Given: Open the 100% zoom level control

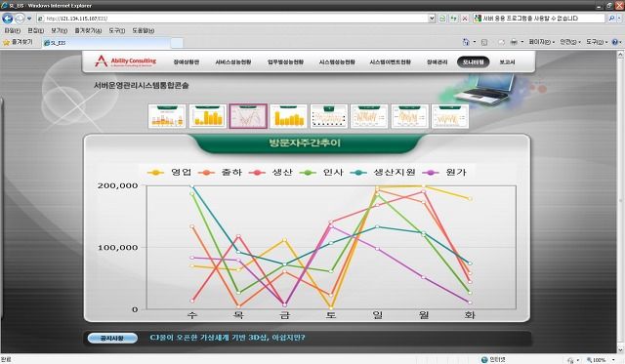Looking at the screenshot, I should coord(602,360).
